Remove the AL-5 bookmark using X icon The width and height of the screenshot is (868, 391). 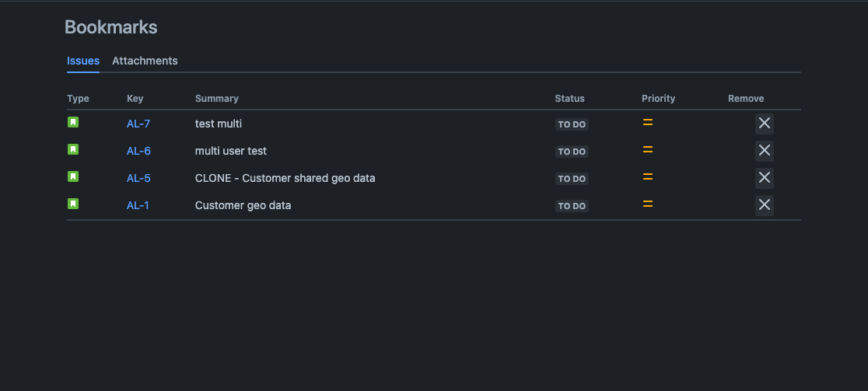[764, 178]
